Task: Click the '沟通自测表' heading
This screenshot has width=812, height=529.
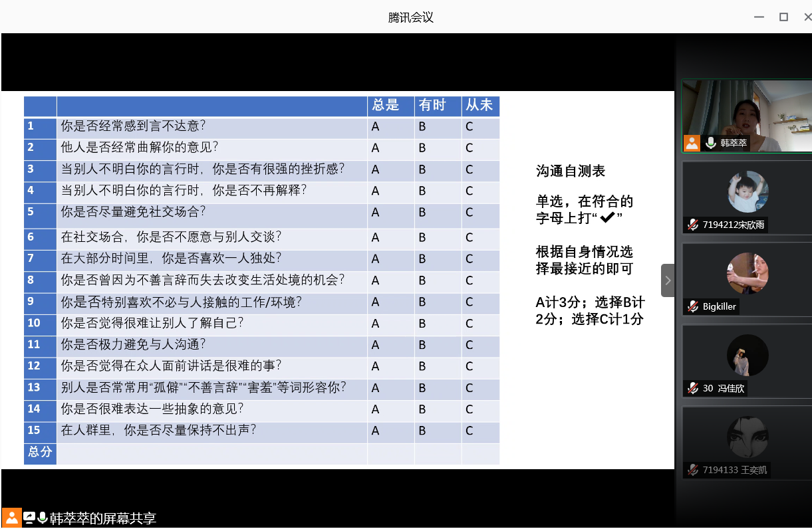Action: click(x=571, y=171)
